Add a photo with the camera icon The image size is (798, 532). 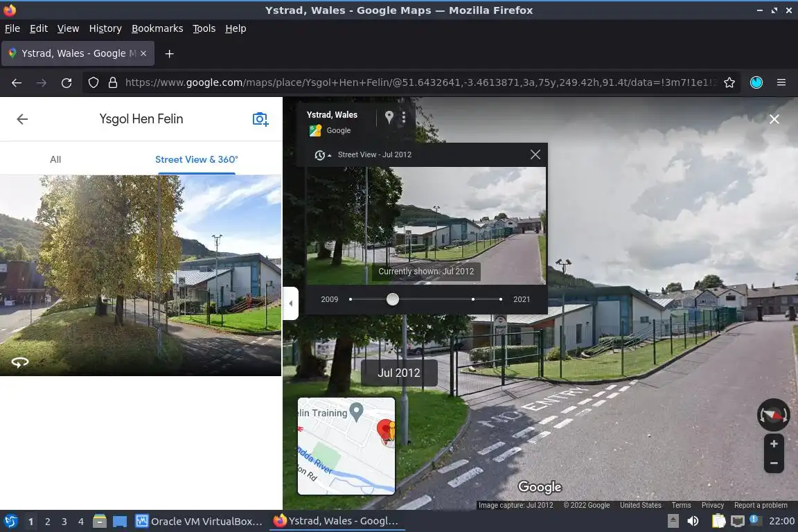(x=260, y=119)
